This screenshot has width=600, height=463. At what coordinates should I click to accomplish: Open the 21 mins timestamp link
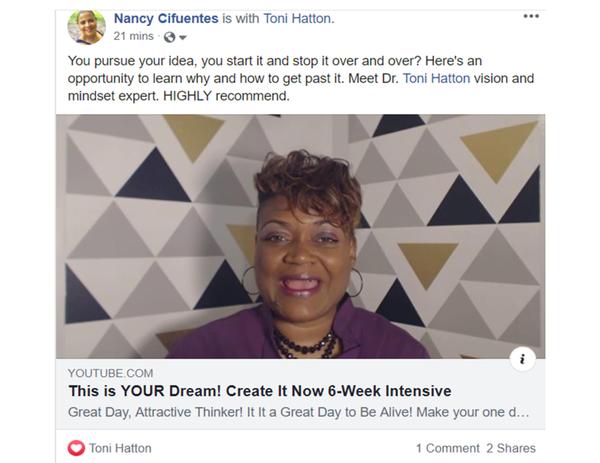(x=133, y=36)
